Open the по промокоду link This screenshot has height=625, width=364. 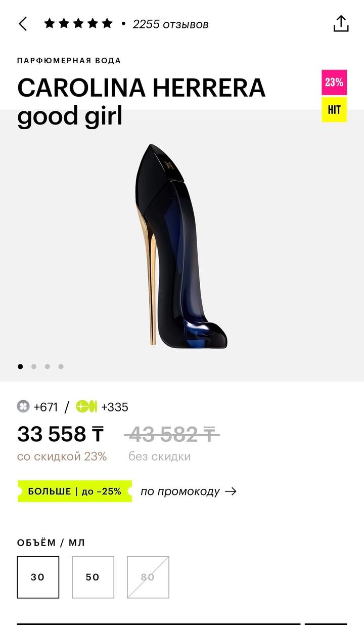click(x=180, y=491)
